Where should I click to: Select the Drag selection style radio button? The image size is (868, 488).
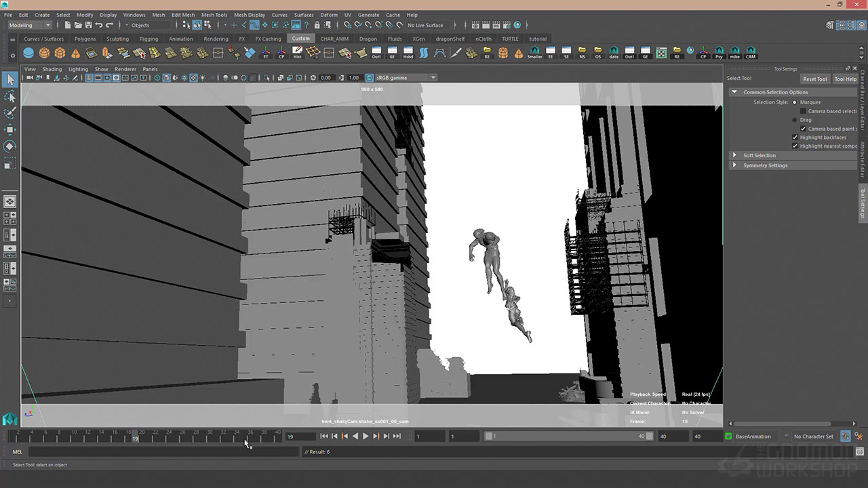tap(795, 120)
